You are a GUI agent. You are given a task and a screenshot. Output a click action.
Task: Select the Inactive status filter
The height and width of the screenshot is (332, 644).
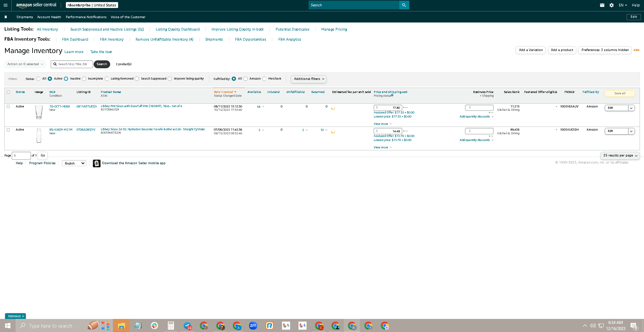click(x=66, y=79)
